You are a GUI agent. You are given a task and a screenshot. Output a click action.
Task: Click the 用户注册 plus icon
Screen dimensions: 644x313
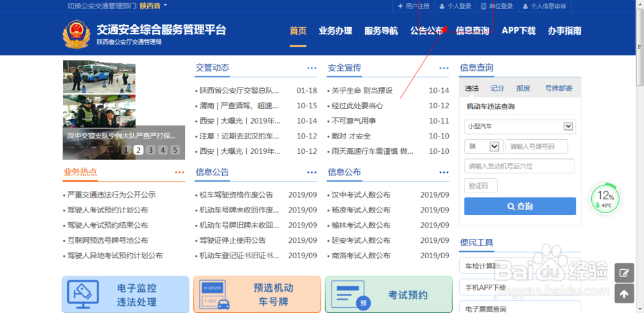[x=401, y=6]
